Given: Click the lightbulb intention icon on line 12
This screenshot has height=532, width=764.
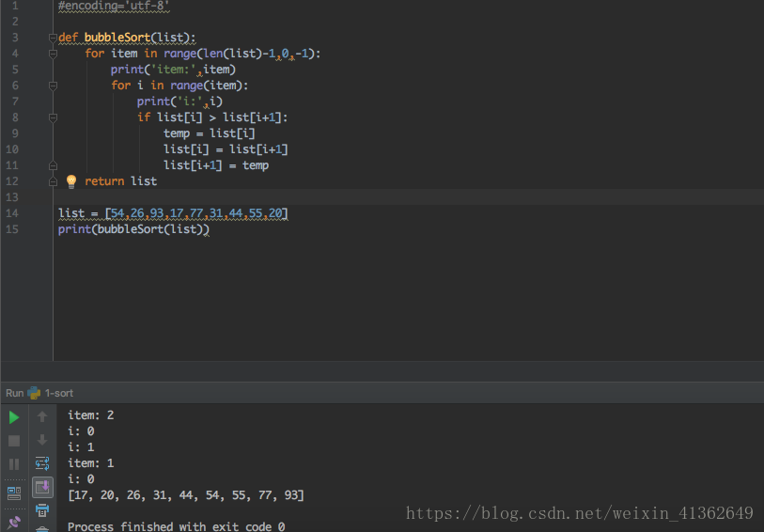Looking at the screenshot, I should 71,181.
